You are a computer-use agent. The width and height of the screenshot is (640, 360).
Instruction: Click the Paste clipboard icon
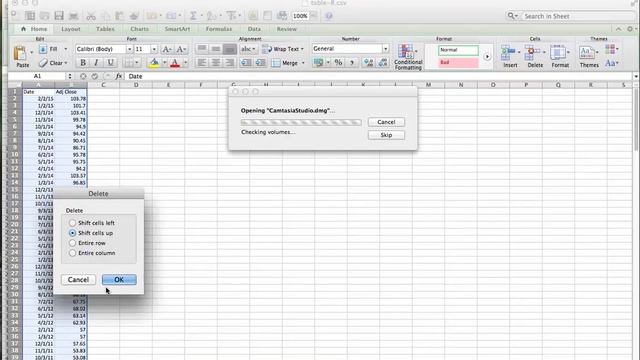20,54
